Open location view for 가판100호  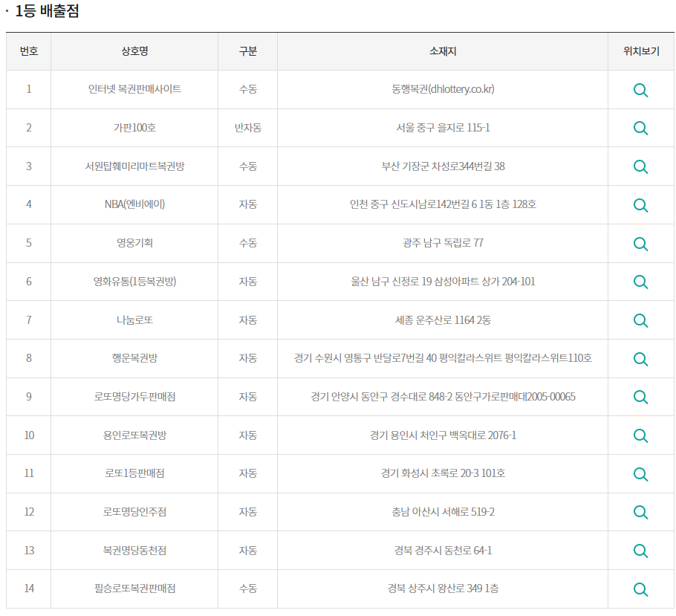(640, 128)
